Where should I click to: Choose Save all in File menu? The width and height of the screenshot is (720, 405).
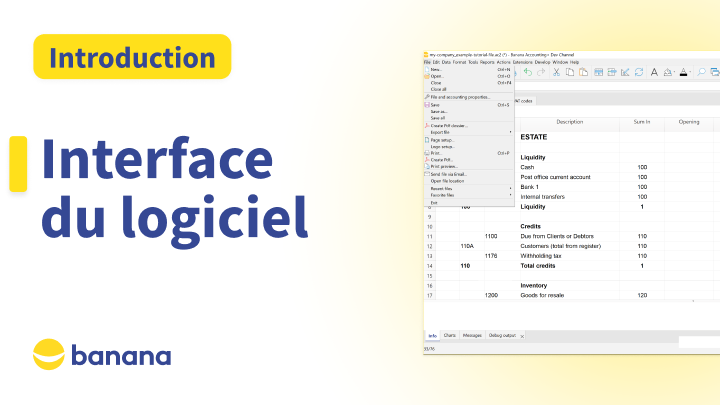point(468,118)
